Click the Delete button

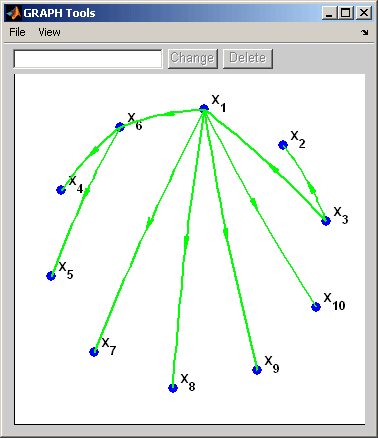(x=248, y=59)
